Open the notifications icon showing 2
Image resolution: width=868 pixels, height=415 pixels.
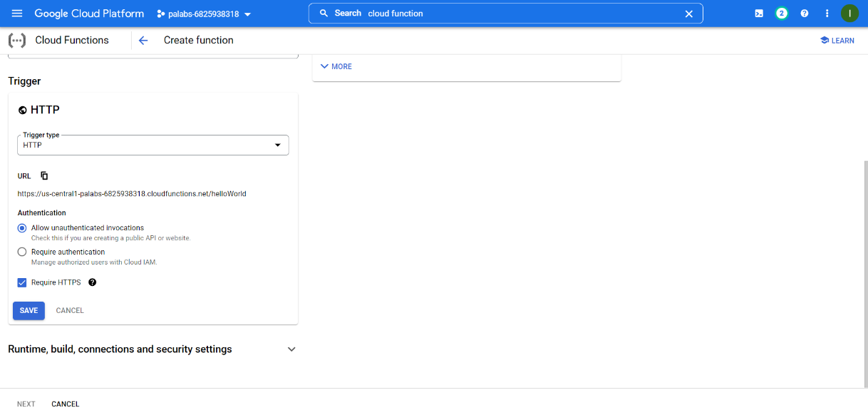point(781,13)
